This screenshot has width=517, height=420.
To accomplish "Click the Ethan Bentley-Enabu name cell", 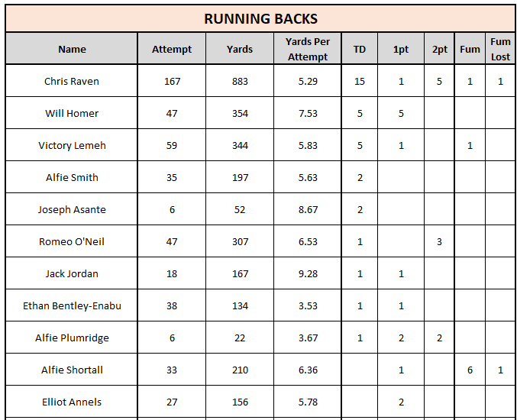I will (72, 306).
